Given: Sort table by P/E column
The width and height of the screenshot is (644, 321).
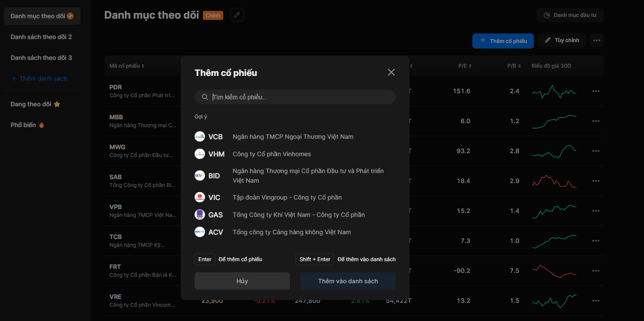Looking at the screenshot, I should 465,66.
